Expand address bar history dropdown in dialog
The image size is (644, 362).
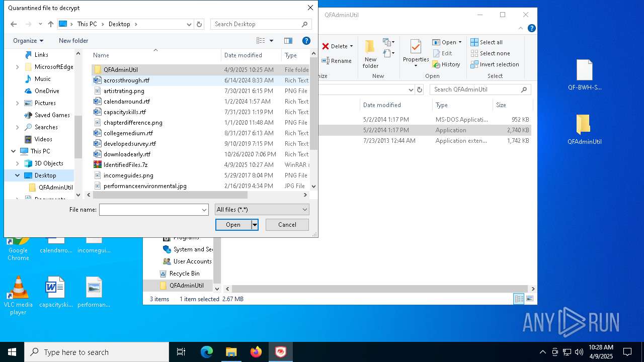(189, 24)
